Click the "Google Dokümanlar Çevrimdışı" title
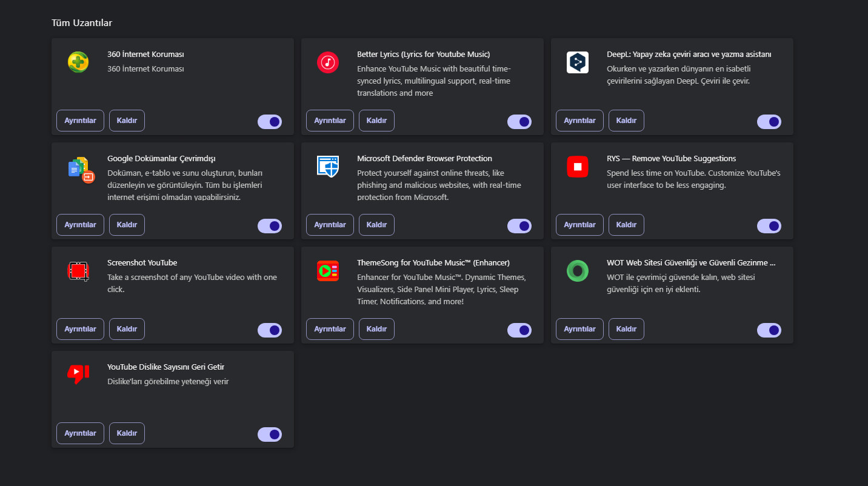Image resolution: width=868 pixels, height=486 pixels. click(x=161, y=159)
